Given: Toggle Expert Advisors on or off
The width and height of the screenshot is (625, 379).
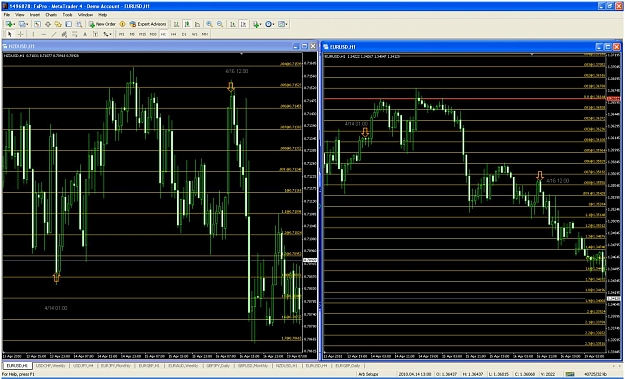Looking at the screenshot, I should tap(148, 24).
